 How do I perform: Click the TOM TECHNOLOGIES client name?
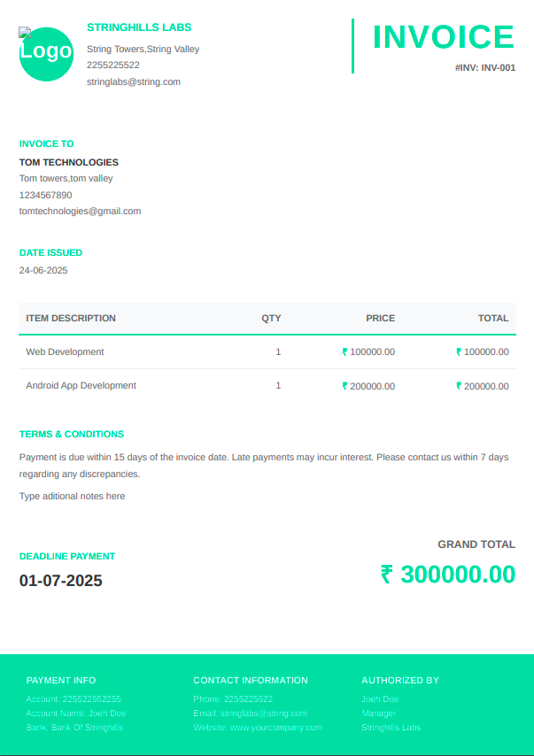68,163
